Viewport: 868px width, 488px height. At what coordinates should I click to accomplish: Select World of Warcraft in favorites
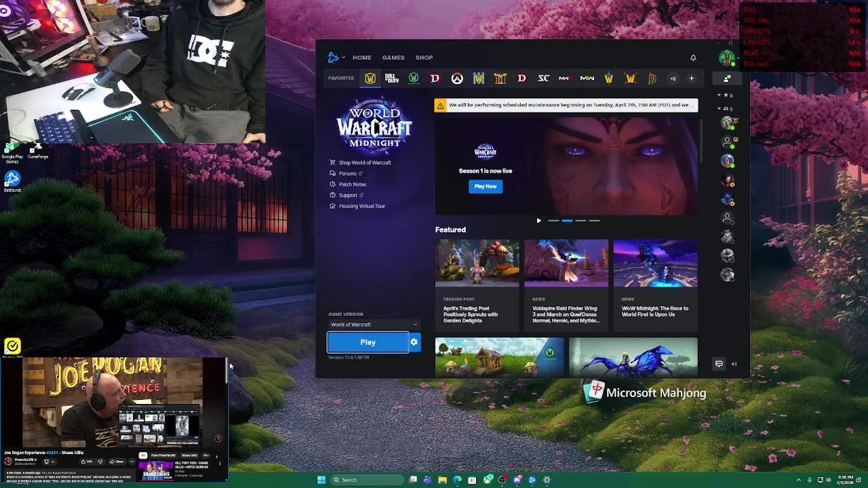pyautogui.click(x=370, y=79)
